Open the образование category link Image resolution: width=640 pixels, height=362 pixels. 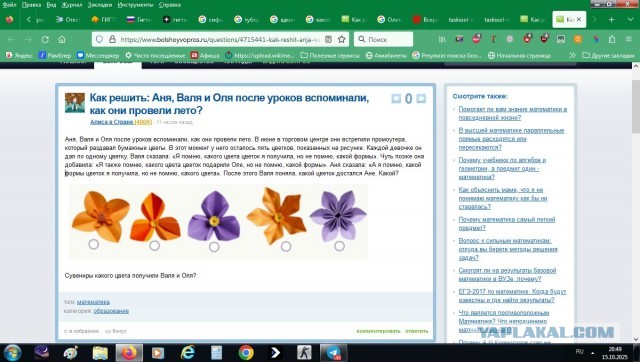[111, 311]
